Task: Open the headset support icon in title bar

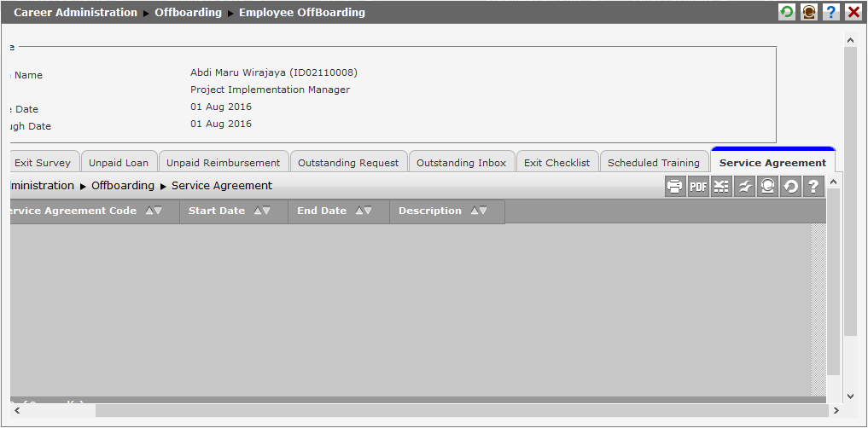Action: (808, 12)
